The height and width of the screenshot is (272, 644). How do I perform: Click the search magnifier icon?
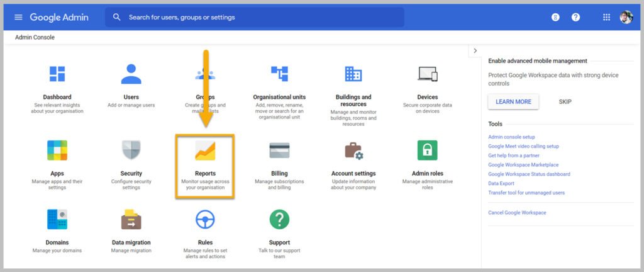coord(116,17)
